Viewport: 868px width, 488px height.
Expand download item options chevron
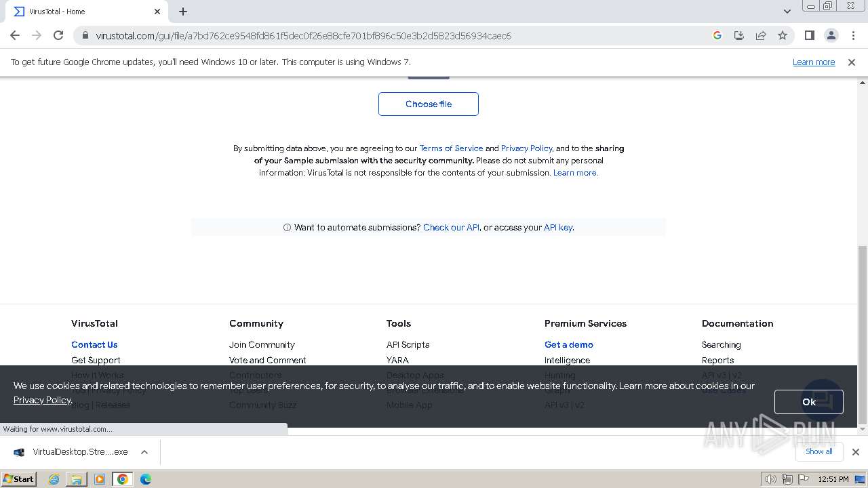tap(144, 451)
